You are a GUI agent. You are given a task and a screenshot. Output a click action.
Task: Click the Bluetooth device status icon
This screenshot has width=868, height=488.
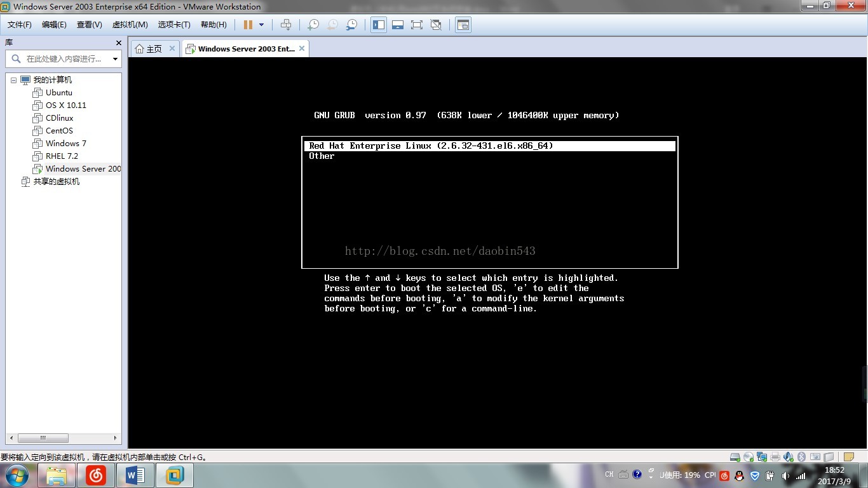coord(801,457)
